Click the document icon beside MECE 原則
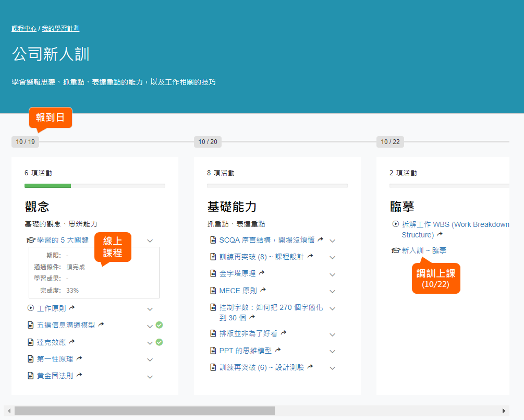The image size is (524, 420). tap(213, 291)
